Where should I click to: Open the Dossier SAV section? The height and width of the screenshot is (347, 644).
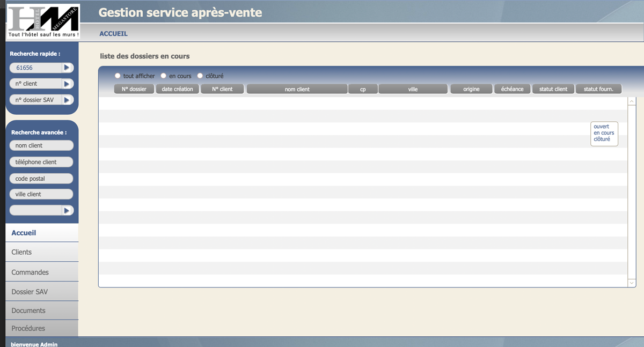click(x=42, y=292)
